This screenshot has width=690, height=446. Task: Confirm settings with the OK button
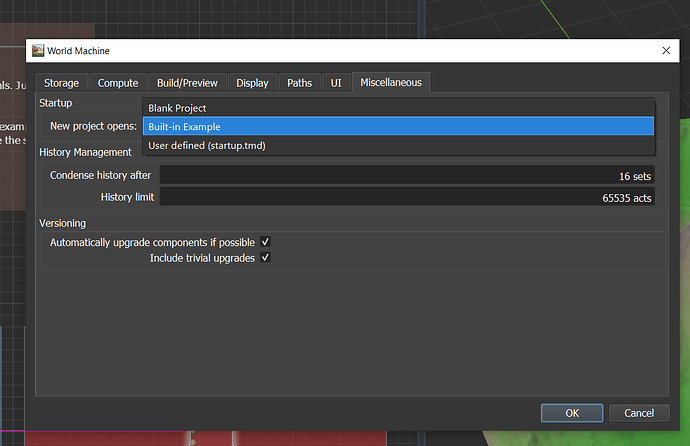572,413
